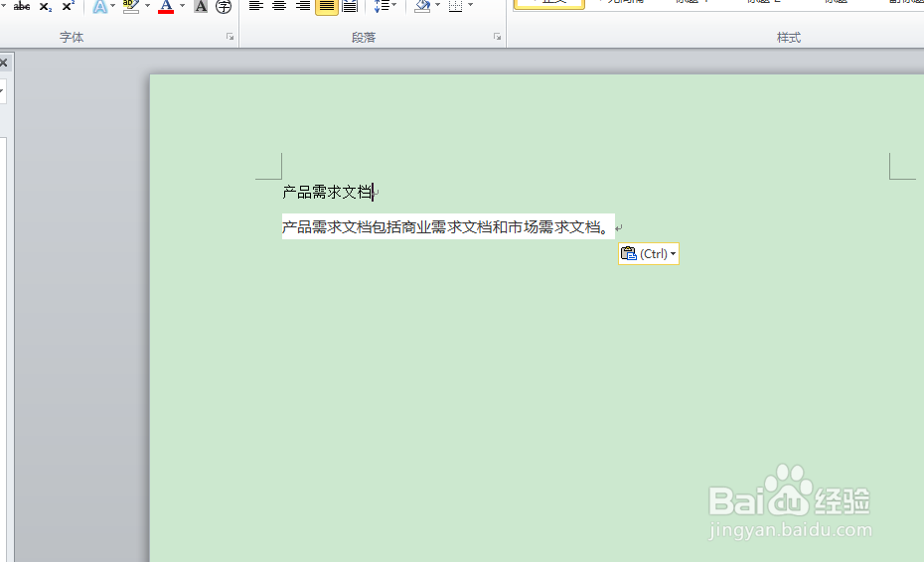Align text left
The height and width of the screenshot is (562, 924).
255,6
